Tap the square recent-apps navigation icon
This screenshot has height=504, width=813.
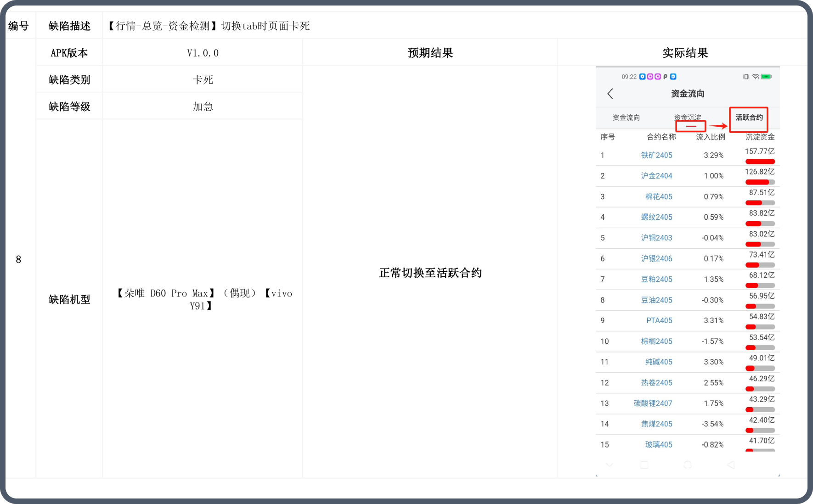(x=644, y=465)
